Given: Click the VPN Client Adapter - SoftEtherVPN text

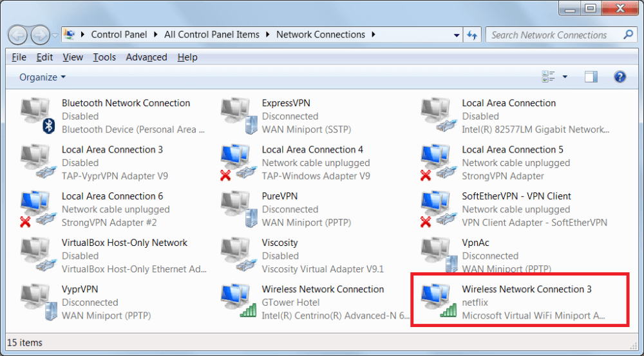Looking at the screenshot, I should click(x=535, y=223).
